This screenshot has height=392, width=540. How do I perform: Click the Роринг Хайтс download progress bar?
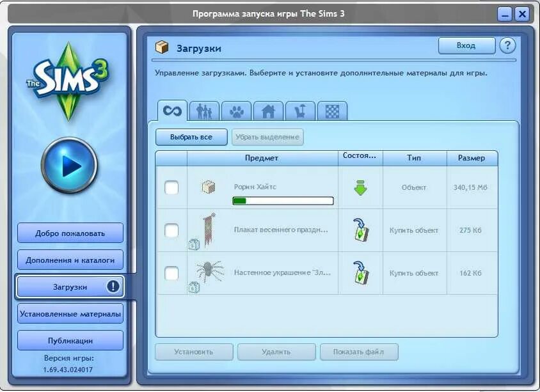(x=283, y=201)
